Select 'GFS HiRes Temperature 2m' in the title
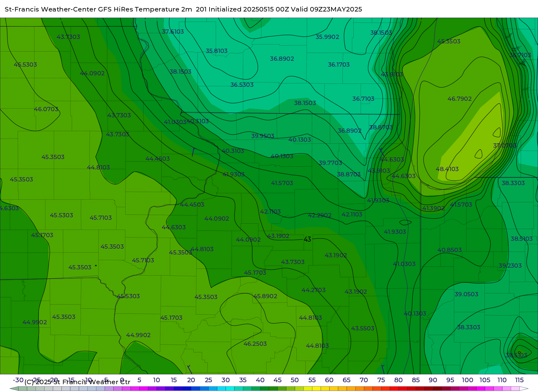This screenshot has width=538, height=392. click(145, 9)
